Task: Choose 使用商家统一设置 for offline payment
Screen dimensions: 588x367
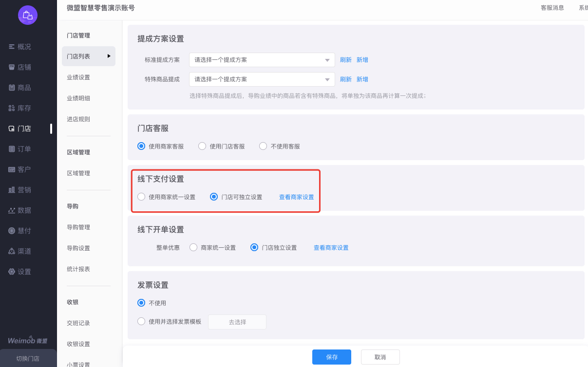Action: click(x=141, y=197)
